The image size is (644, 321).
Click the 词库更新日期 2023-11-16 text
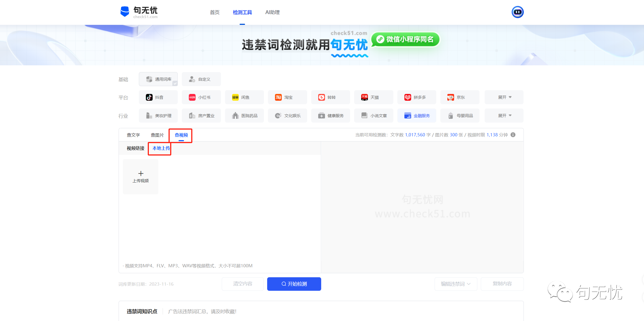[146, 284]
